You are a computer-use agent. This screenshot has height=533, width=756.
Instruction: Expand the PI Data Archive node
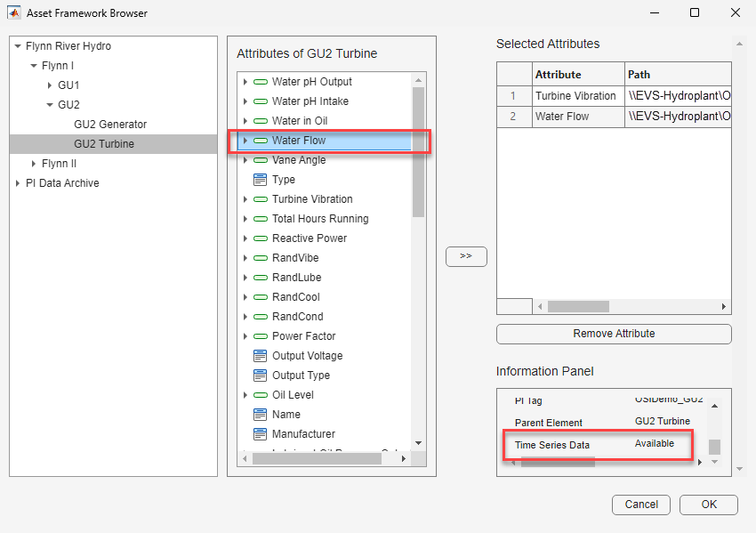[x=16, y=182]
